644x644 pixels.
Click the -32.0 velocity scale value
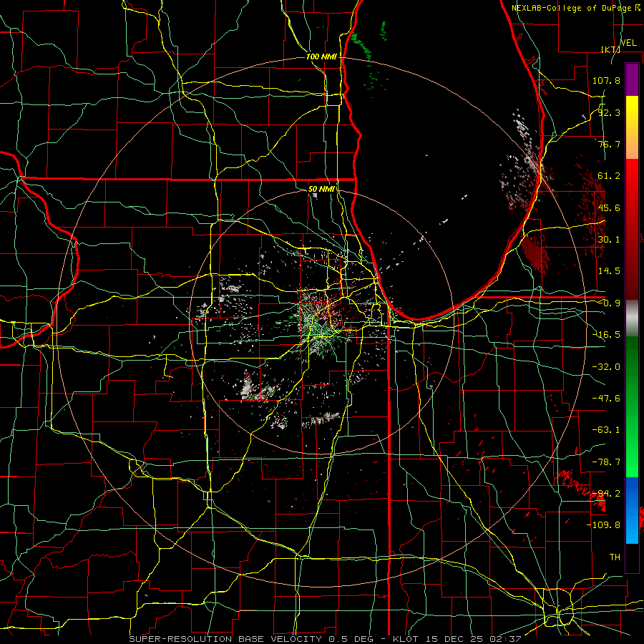(x=606, y=367)
